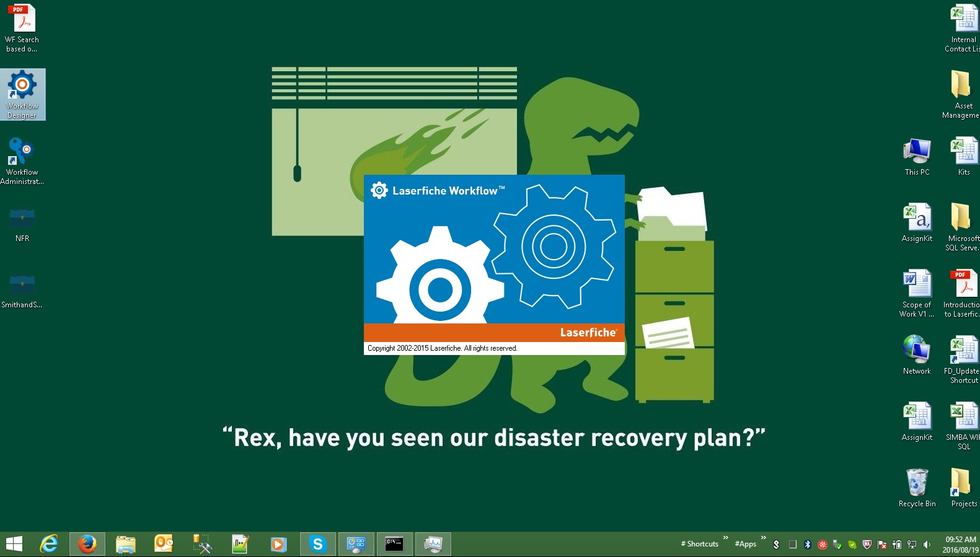
Task: Expand the # Shortcuts toolbar chevron
Action: coord(726,538)
